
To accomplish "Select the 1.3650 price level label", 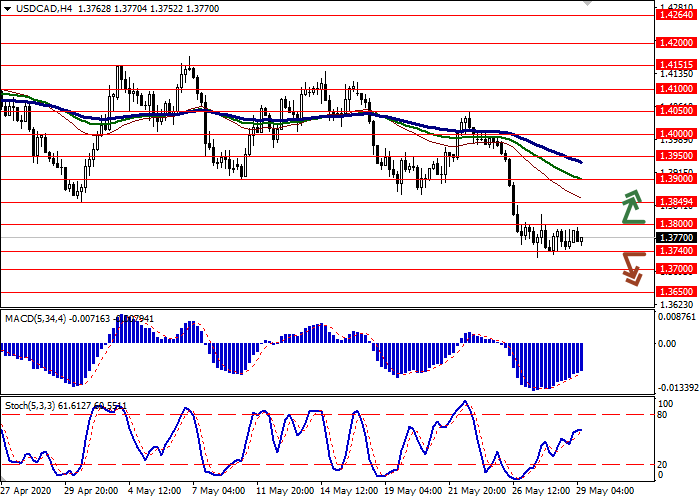I will (x=677, y=292).
